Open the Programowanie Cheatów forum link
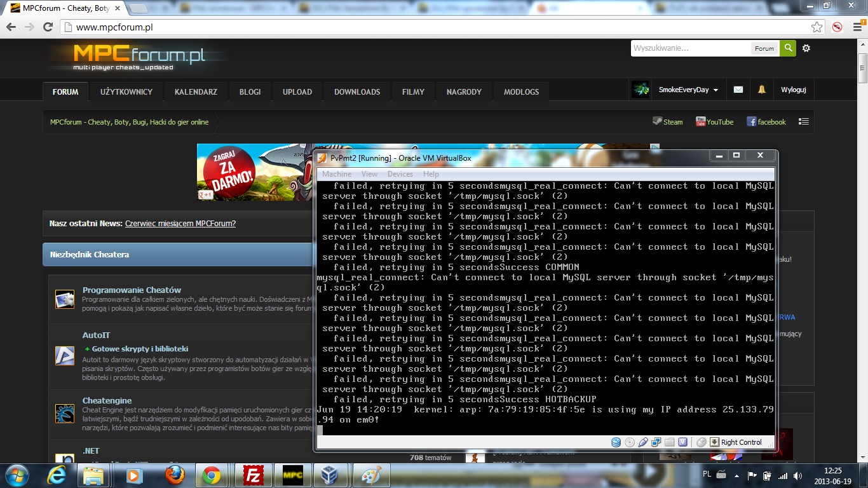 (x=132, y=290)
